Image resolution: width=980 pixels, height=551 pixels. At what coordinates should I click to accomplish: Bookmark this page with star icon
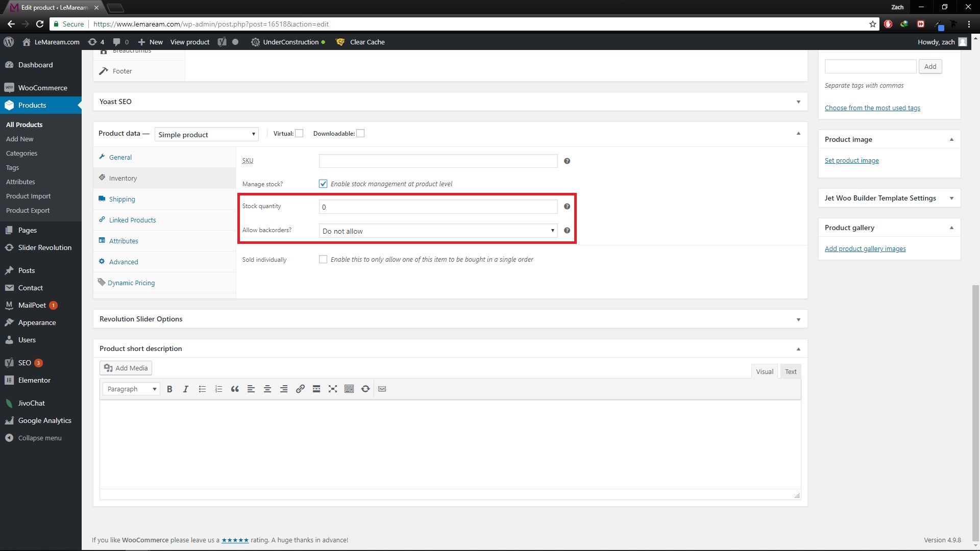pyautogui.click(x=873, y=24)
